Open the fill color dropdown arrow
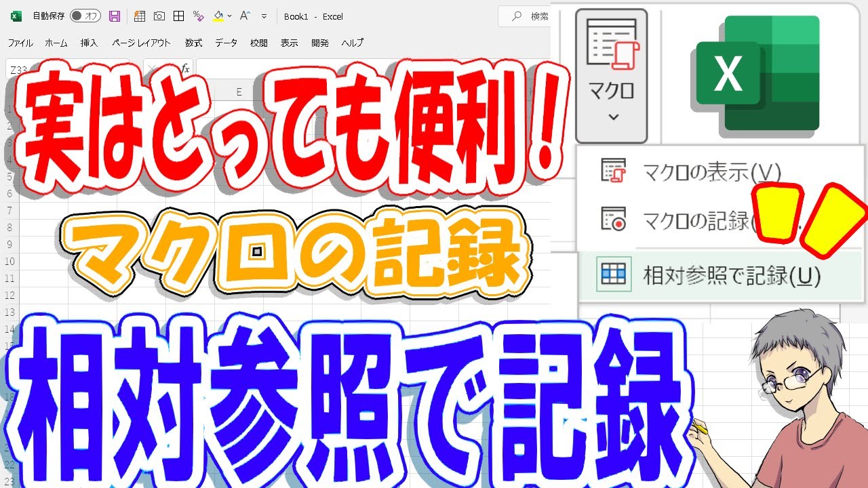 [230, 16]
